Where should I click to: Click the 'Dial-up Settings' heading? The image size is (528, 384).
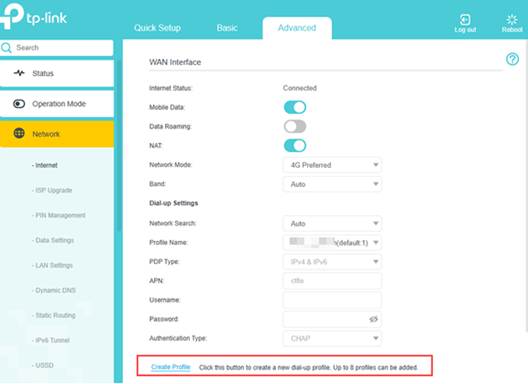[x=173, y=203]
